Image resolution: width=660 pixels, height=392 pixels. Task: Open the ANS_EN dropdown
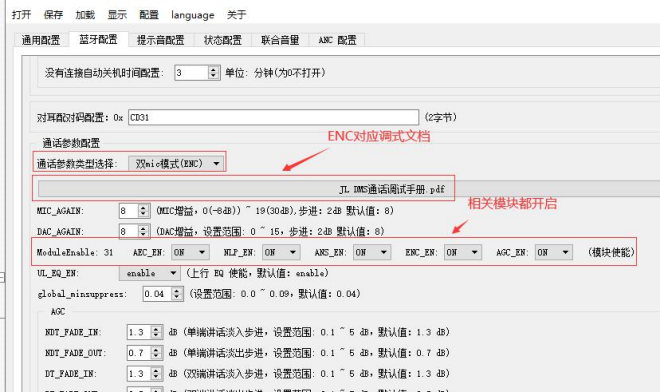click(372, 252)
